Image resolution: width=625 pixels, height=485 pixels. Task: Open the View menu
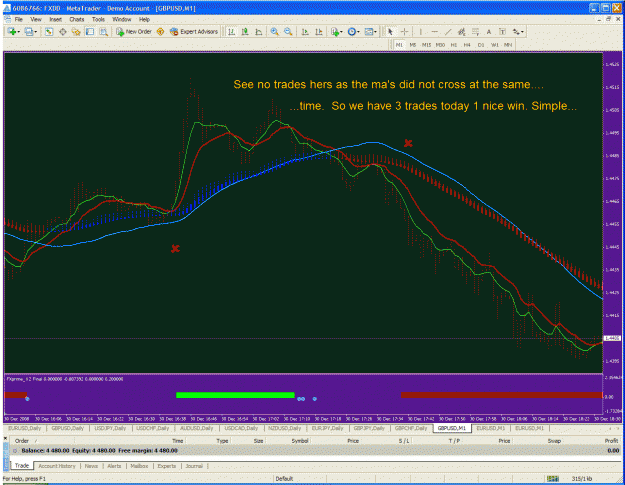tap(36, 19)
